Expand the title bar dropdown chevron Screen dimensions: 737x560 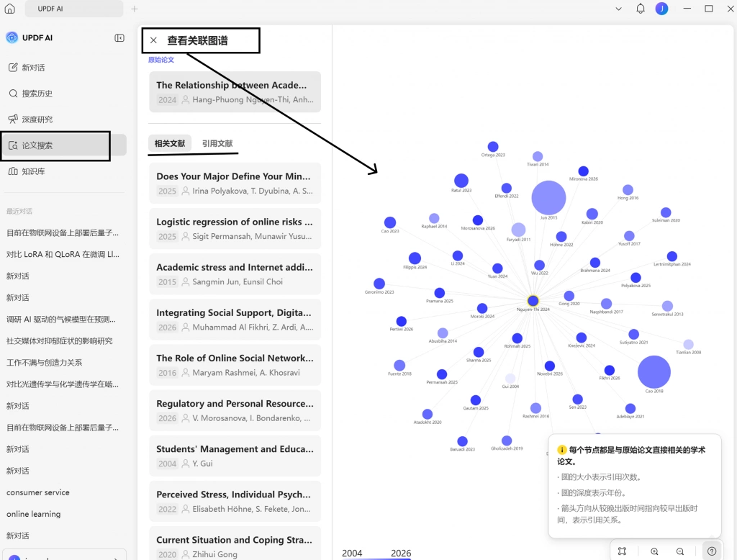click(x=618, y=9)
